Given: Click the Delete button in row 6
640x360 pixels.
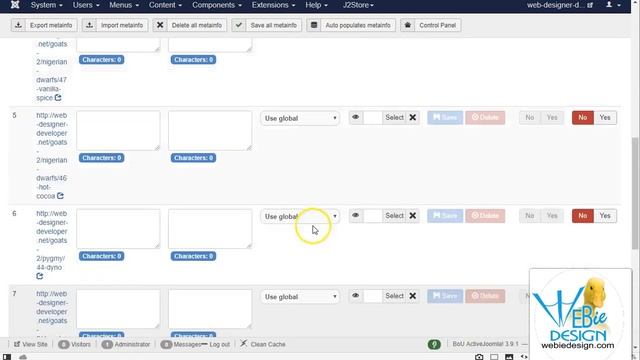Looking at the screenshot, I should (x=485, y=216).
